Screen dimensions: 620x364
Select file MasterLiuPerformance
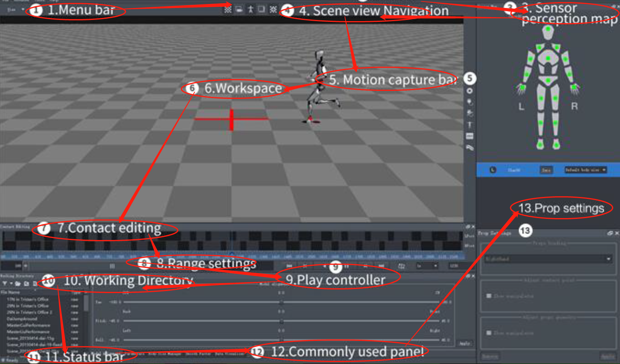tap(28, 332)
